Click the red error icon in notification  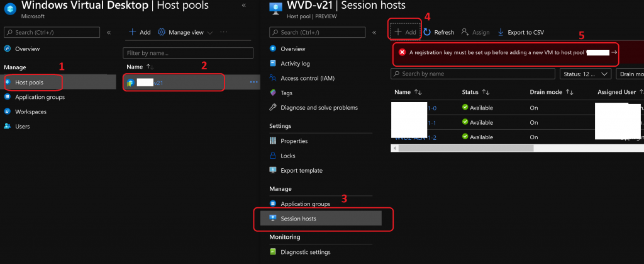tap(402, 52)
